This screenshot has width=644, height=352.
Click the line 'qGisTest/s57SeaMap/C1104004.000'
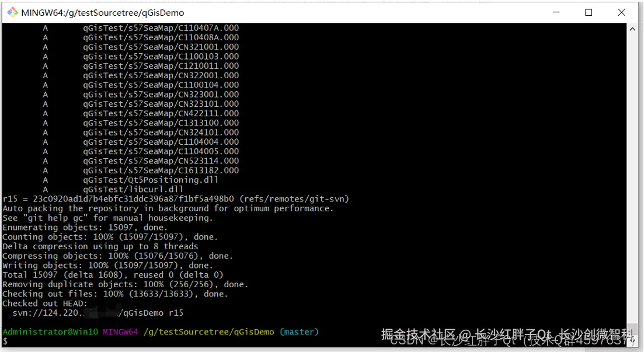[x=161, y=142]
